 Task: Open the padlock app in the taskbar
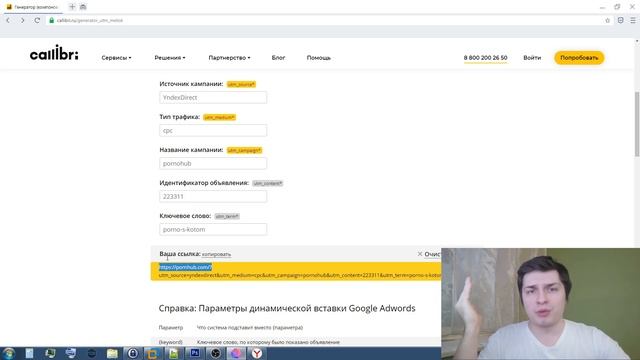click(x=133, y=353)
